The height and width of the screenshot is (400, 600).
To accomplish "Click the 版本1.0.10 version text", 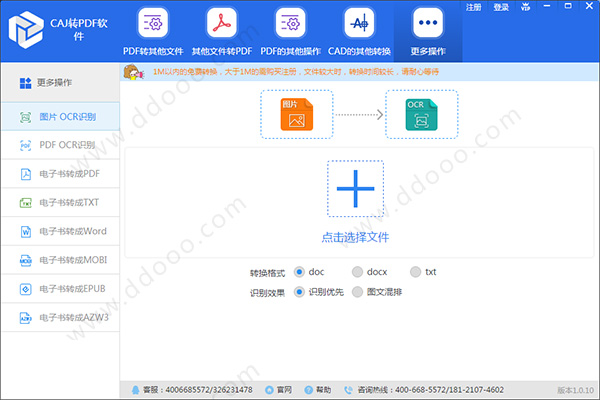I will coord(576,390).
